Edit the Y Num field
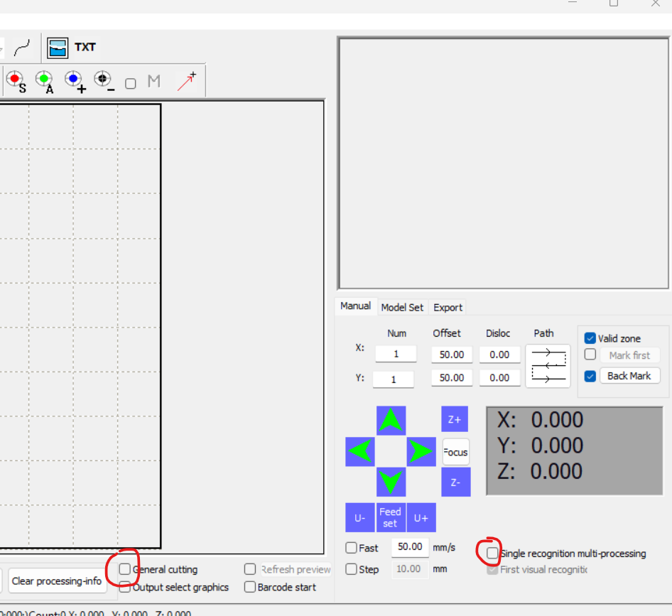The width and height of the screenshot is (672, 616). point(393,379)
